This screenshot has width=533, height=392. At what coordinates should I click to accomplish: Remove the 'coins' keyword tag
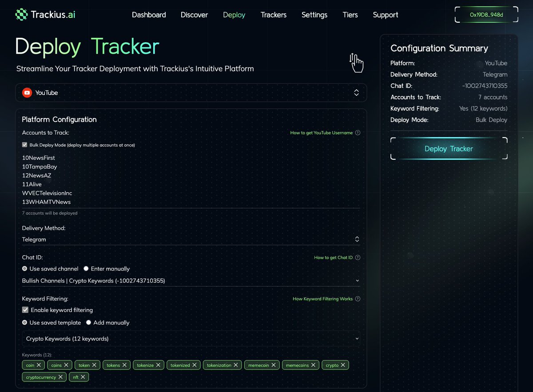point(66,365)
